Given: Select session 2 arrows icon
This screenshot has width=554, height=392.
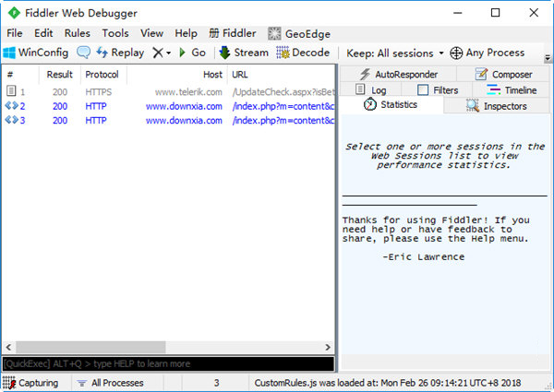Looking at the screenshot, I should coord(11,105).
